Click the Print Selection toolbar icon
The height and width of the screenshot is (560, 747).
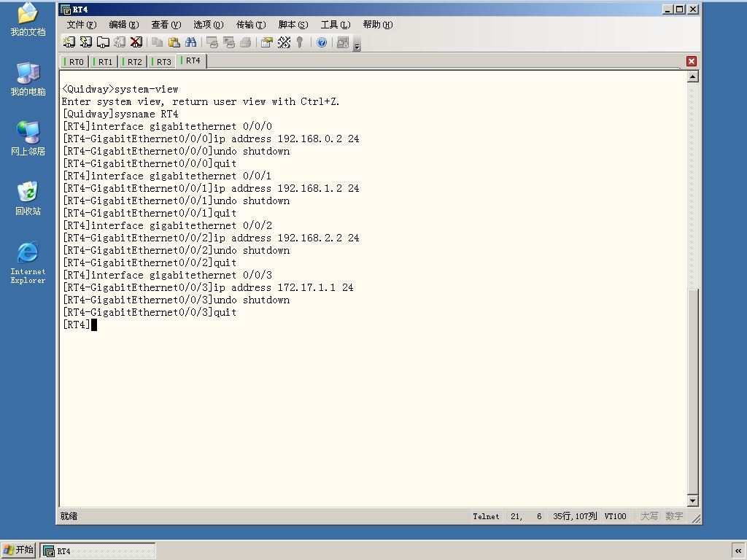click(x=228, y=42)
